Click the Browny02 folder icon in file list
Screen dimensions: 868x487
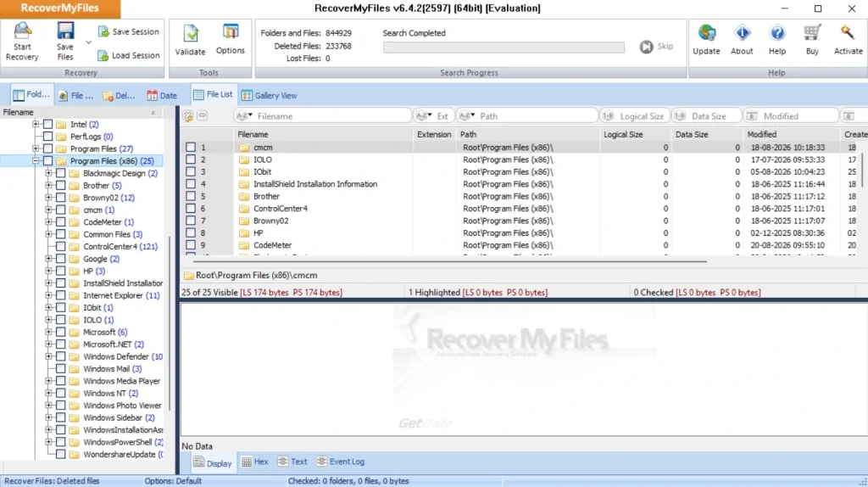[244, 221]
